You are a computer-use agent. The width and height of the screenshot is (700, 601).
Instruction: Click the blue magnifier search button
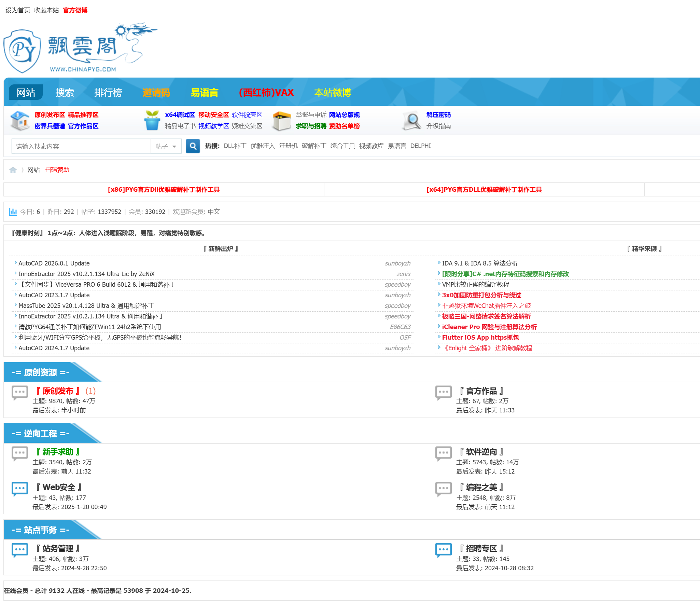click(x=193, y=146)
